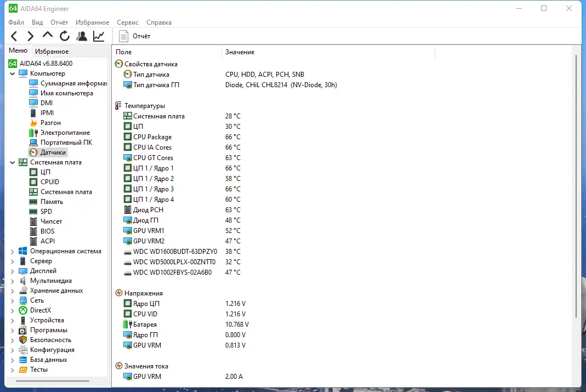Screen dimensions: 586x392
Task: Expand the Мультимедиа node
Action: pyautogui.click(x=12, y=281)
